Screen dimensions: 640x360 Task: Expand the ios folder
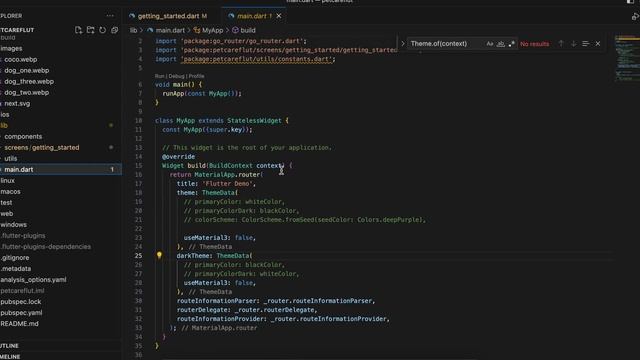pos(5,114)
